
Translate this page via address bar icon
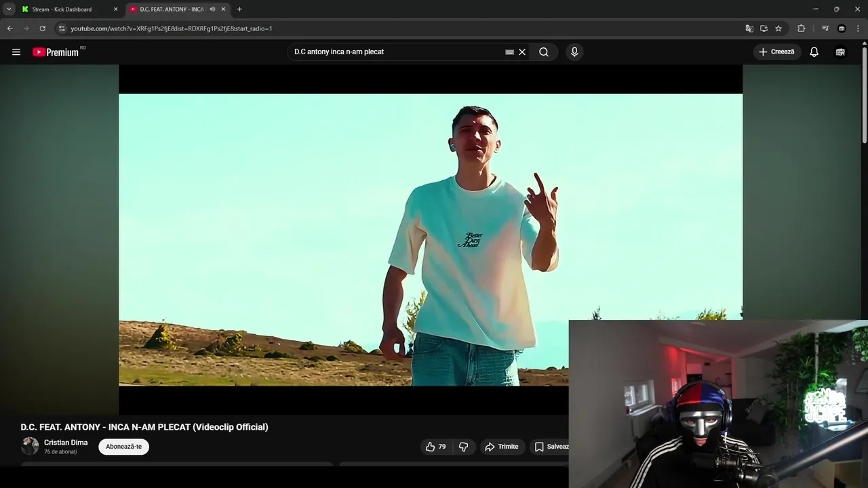749,28
